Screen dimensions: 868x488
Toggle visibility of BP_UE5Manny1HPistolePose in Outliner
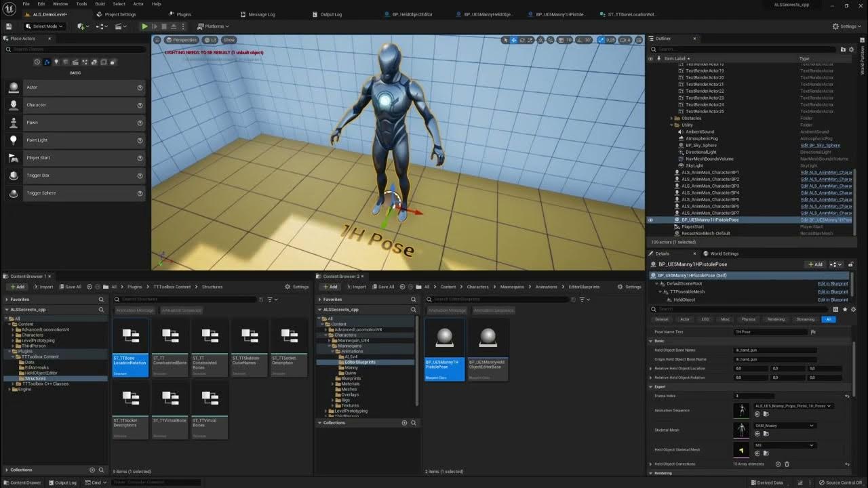(x=650, y=220)
